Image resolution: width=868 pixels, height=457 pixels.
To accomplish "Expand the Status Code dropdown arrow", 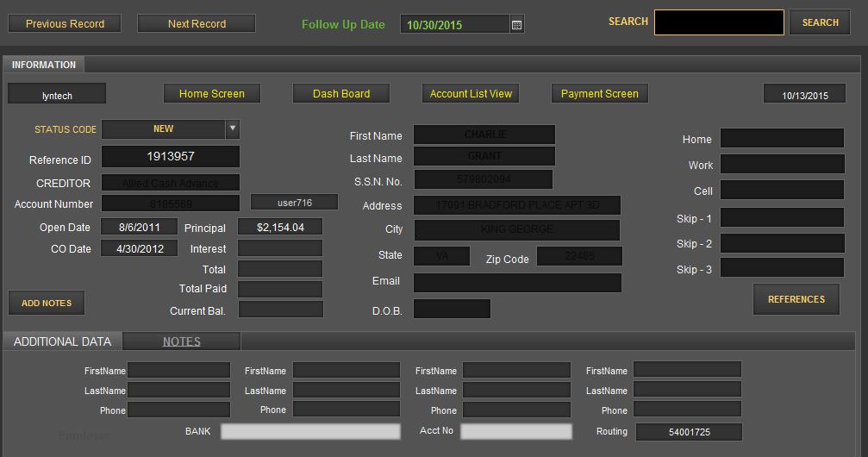I will pyautogui.click(x=232, y=129).
